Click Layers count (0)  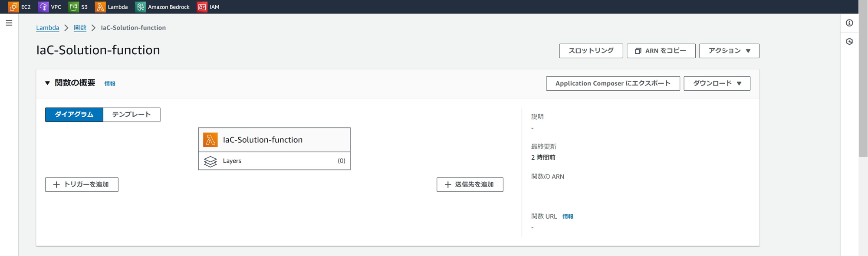tap(342, 161)
